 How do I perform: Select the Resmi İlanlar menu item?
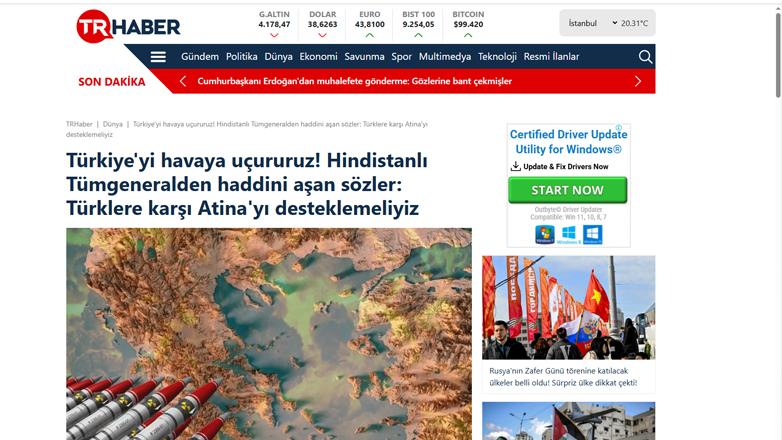click(x=551, y=57)
